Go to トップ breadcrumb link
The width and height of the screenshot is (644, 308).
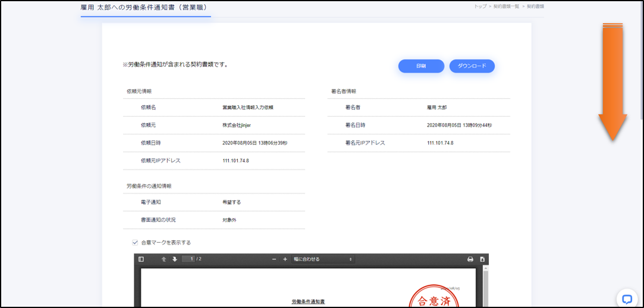tap(480, 7)
